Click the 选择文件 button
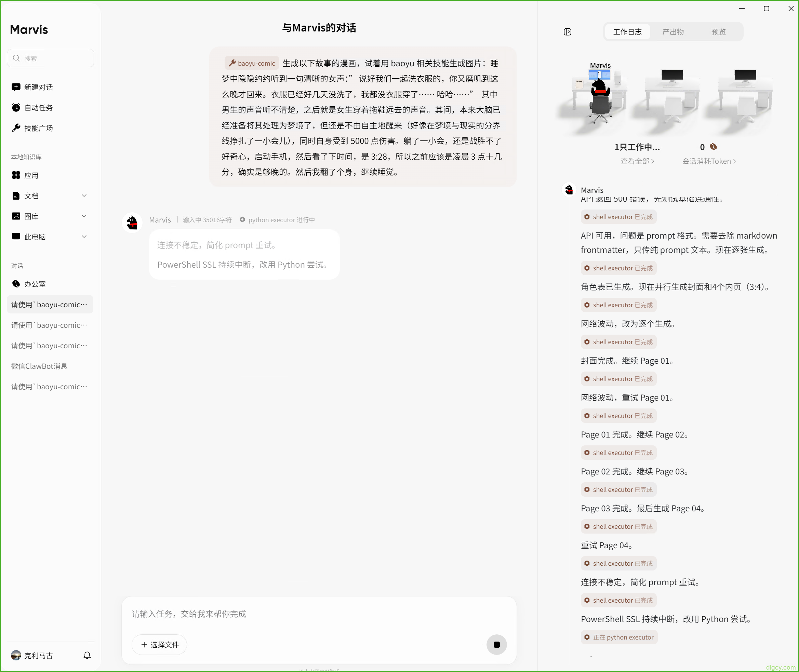 tap(159, 645)
